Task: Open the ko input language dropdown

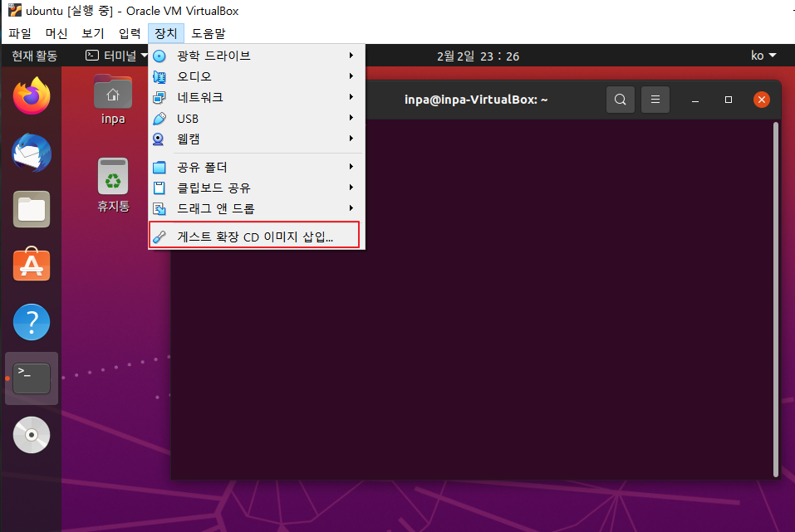Action: point(763,56)
